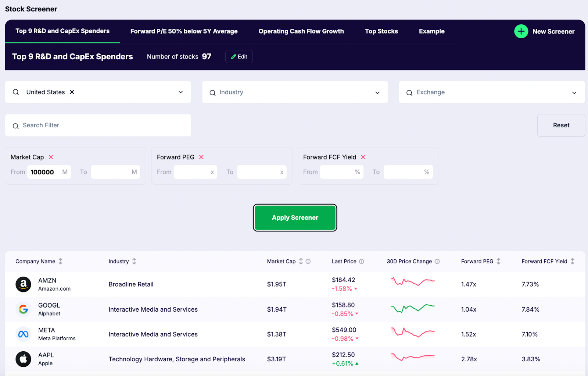This screenshot has width=588, height=376.
Task: Click the Forward FCF Yield To field
Action: 408,172
